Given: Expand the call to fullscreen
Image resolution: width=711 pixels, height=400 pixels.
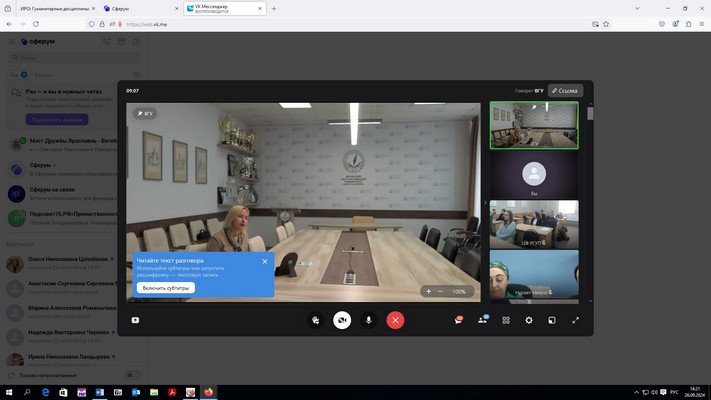Looking at the screenshot, I should coord(575,320).
